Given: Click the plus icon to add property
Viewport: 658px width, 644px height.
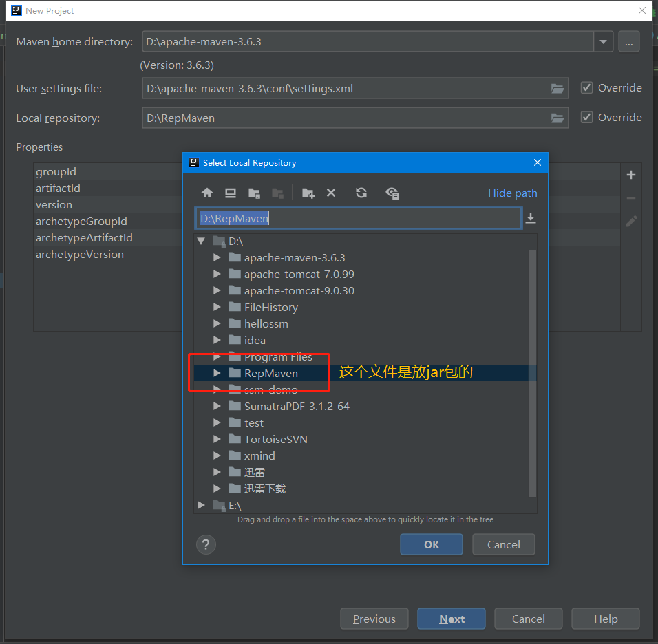Looking at the screenshot, I should tap(630, 175).
